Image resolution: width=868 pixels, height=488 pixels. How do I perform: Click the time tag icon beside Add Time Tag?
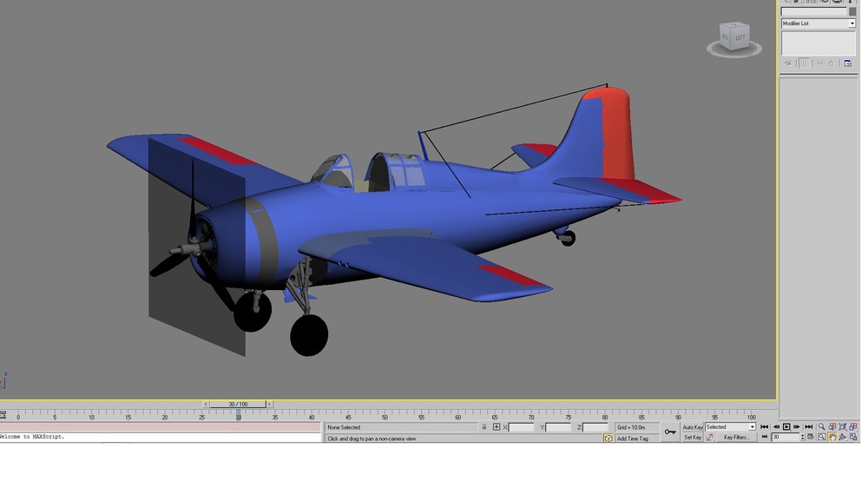pyautogui.click(x=608, y=439)
